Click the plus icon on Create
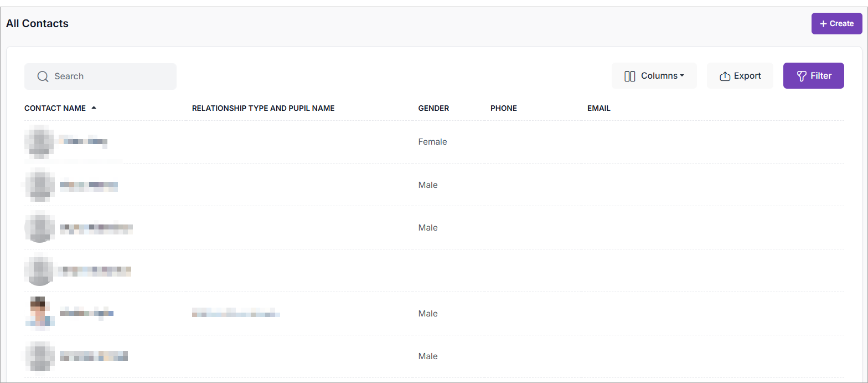The width and height of the screenshot is (868, 383). tap(823, 24)
